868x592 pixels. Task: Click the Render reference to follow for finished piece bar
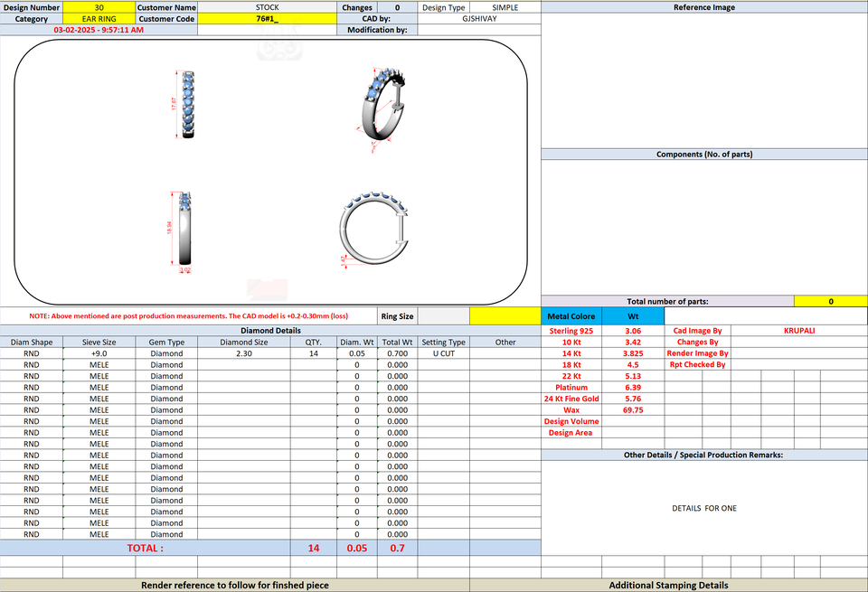[x=235, y=585]
